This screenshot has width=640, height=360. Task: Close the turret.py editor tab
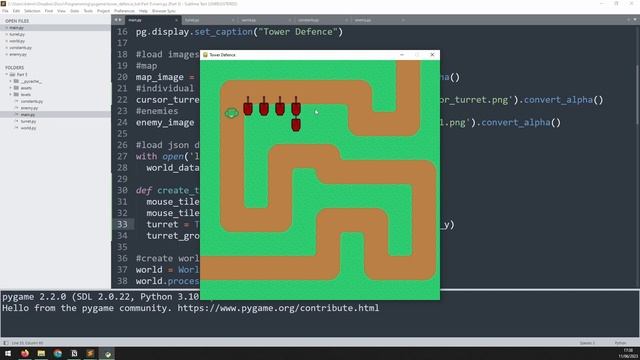point(233,20)
